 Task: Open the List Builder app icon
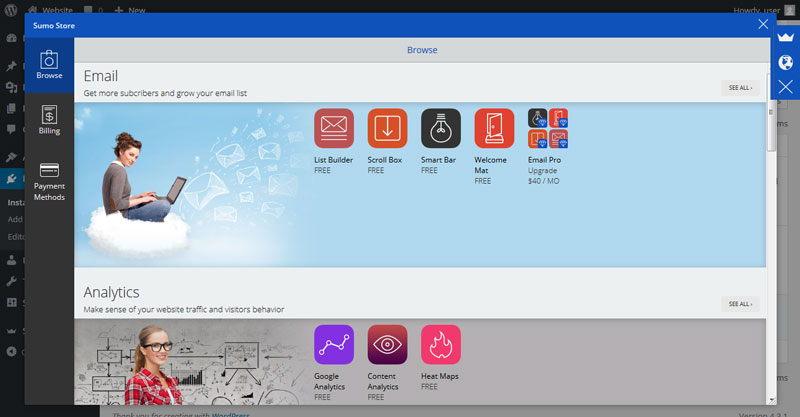(334, 128)
